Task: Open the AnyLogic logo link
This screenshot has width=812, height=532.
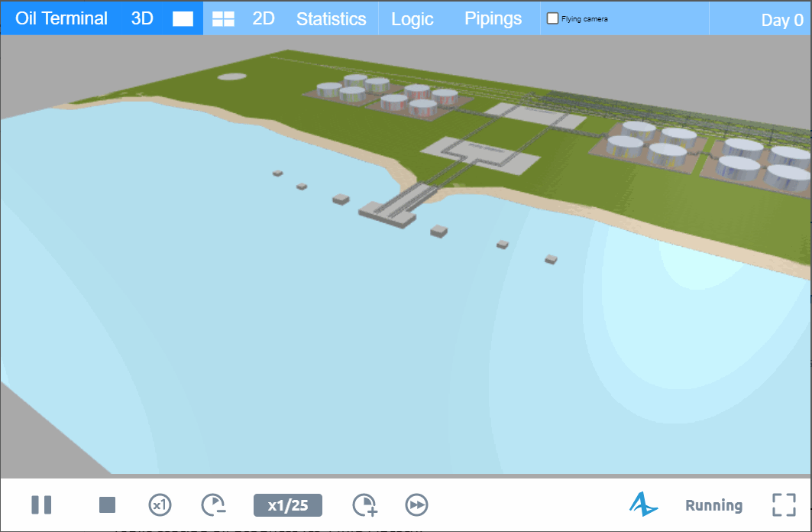Action: click(643, 504)
